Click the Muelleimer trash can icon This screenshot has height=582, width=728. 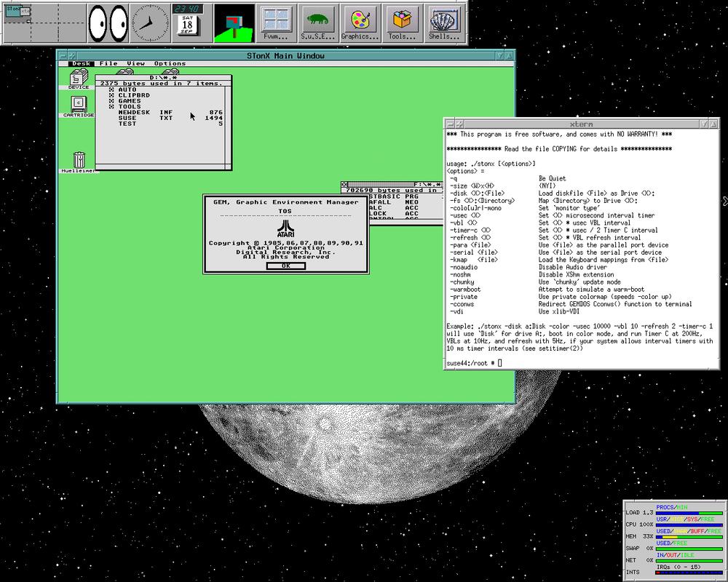79,162
